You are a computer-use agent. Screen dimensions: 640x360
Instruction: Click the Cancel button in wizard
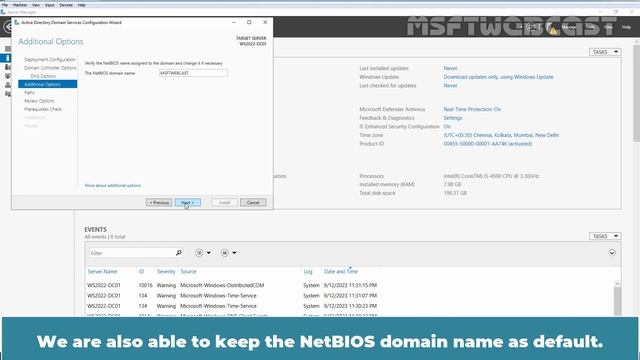pos(253,202)
